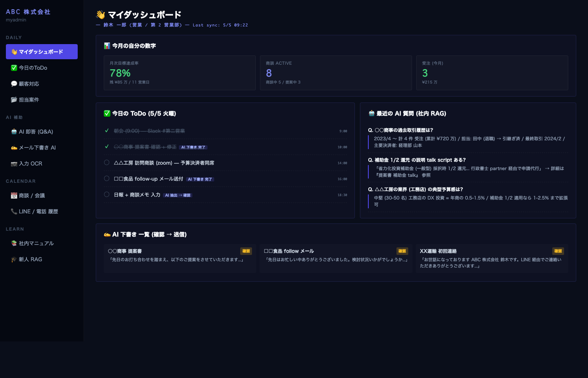The height and width of the screenshot is (378, 588).
Task: Open マイダッシュボード in the sidebar
Action: (x=42, y=52)
